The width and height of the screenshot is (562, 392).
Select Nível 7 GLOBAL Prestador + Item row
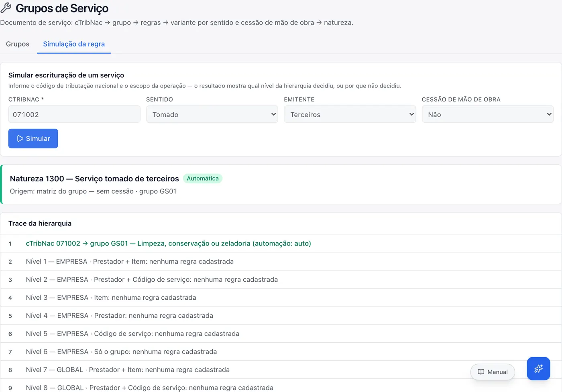click(x=281, y=370)
